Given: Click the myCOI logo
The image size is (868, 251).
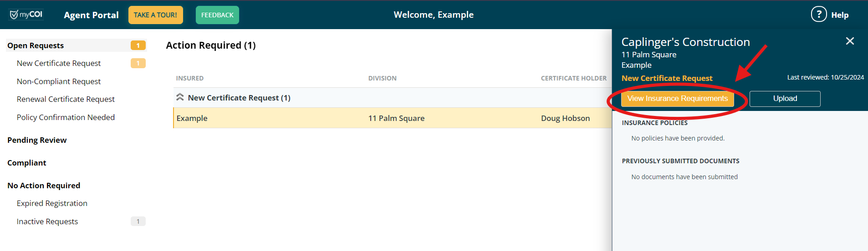Looking at the screenshot, I should point(26,15).
